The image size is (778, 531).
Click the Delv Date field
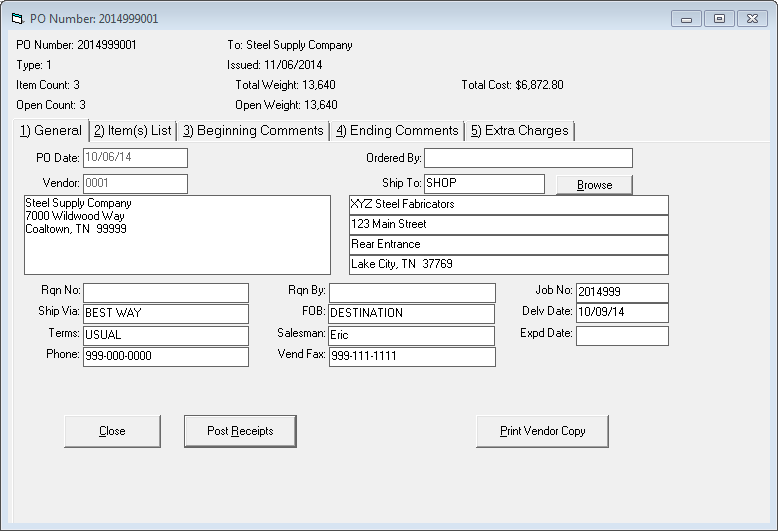tap(621, 313)
